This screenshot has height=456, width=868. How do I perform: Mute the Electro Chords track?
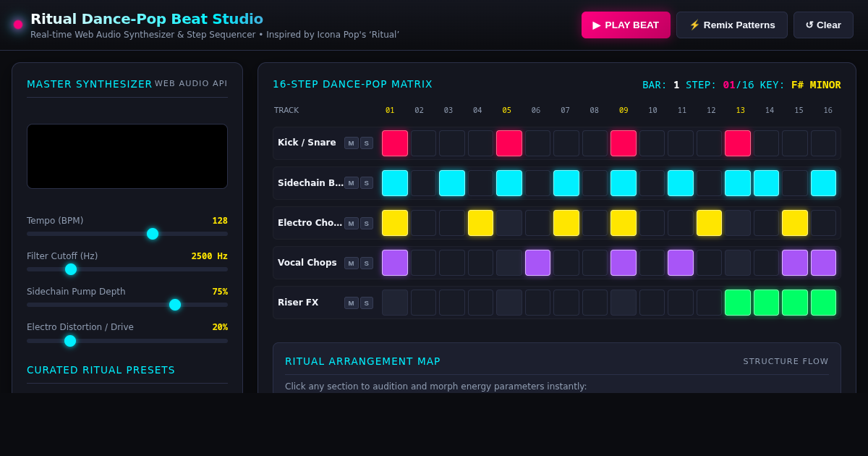coord(351,223)
